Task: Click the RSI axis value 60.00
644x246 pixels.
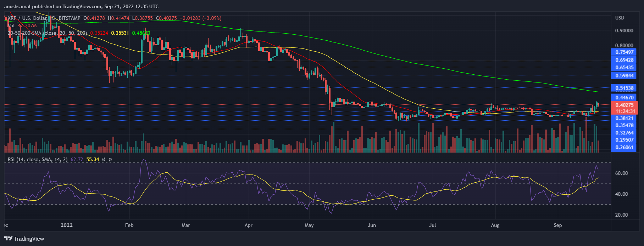Action: (621, 173)
